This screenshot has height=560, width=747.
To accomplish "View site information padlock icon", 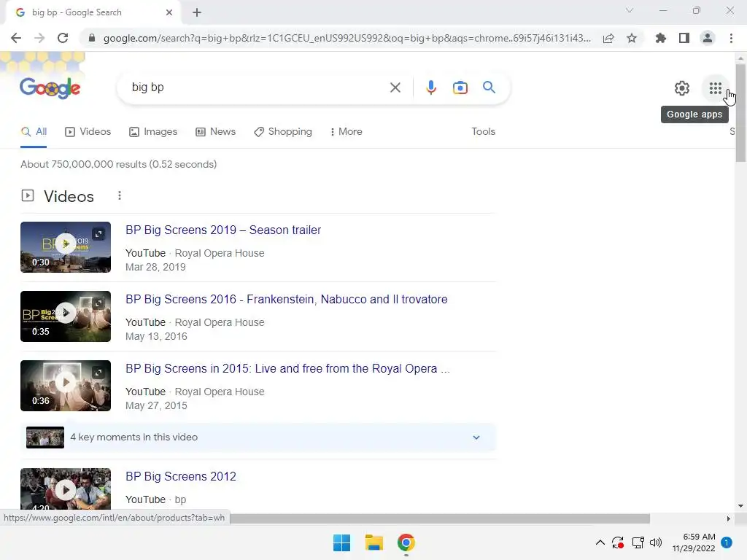I will 92,38.
